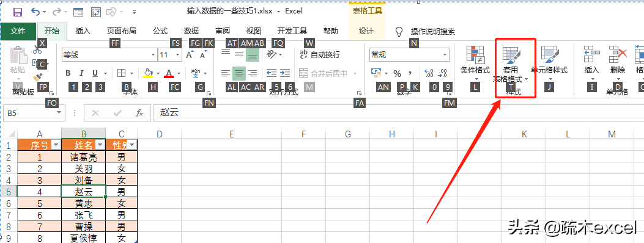Click the fx insert function button
644x243 pixels.
(139, 113)
